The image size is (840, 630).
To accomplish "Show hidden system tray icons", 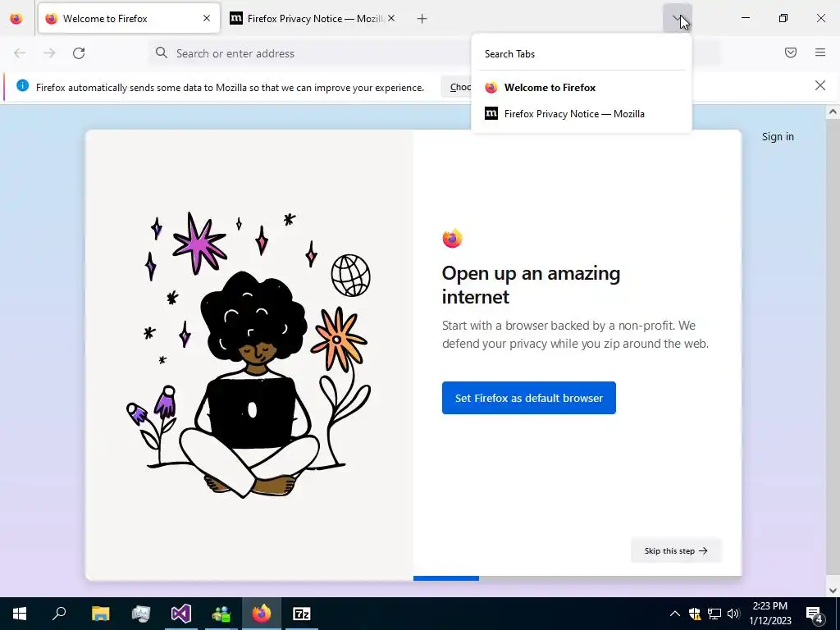I will pyautogui.click(x=675, y=614).
